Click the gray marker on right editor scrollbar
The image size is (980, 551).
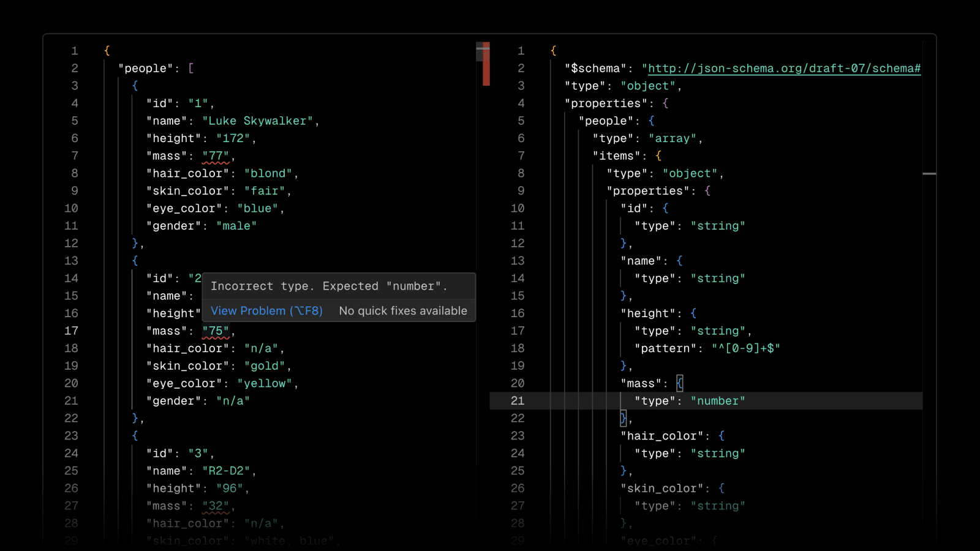[929, 174]
